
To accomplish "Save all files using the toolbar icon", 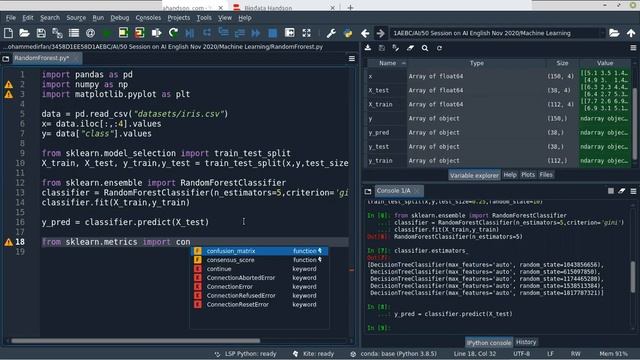I will point(57,33).
